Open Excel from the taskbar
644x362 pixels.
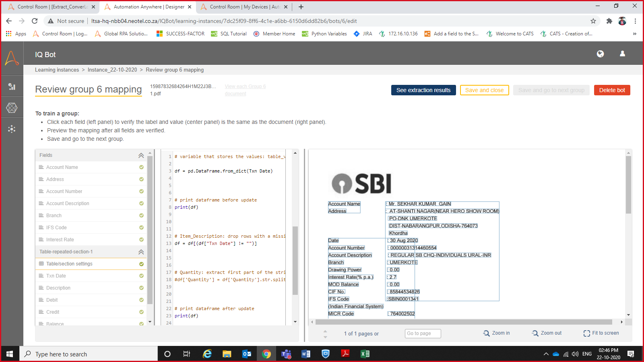(x=365, y=354)
